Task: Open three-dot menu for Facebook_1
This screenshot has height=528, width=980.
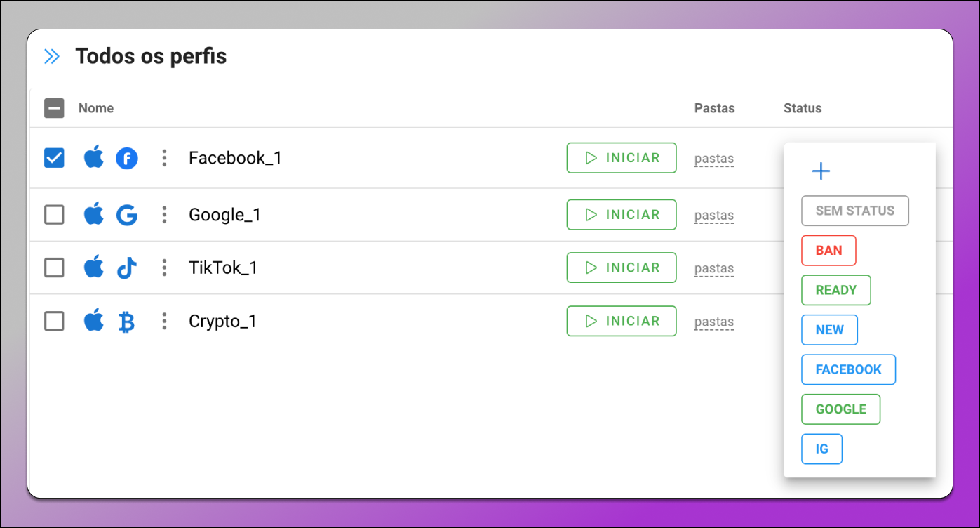Action: pyautogui.click(x=164, y=158)
